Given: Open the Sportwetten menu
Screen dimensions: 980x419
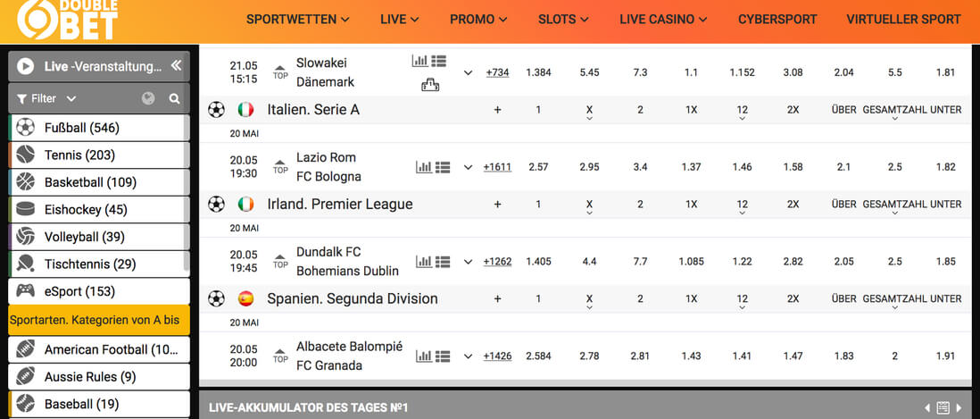Looking at the screenshot, I should [297, 20].
